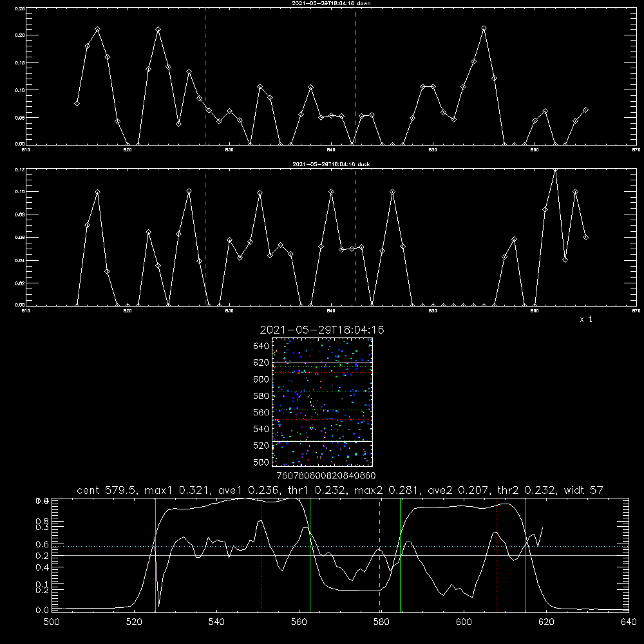Click the x-axis numbers beneath the scatter image

coord(326,475)
